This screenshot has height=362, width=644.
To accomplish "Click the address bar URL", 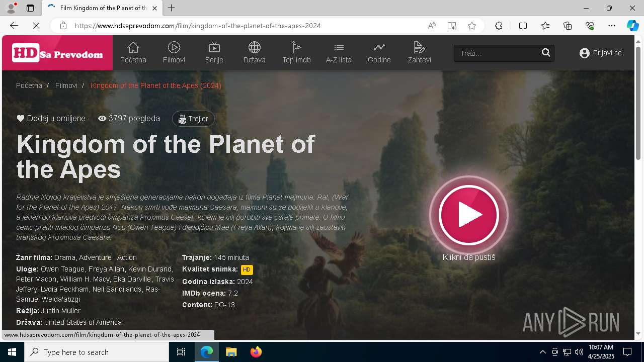I will (x=198, y=26).
